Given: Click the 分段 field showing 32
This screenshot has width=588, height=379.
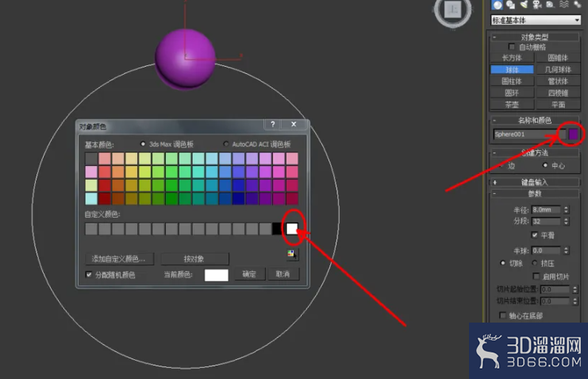Looking at the screenshot, I should [546, 221].
